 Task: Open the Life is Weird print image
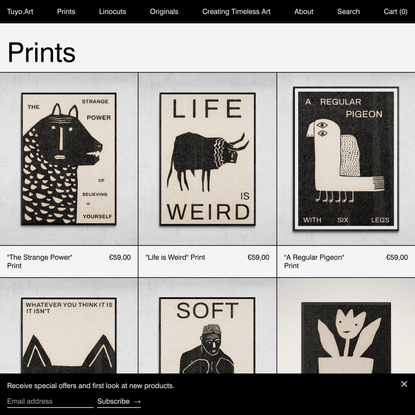[x=207, y=159]
